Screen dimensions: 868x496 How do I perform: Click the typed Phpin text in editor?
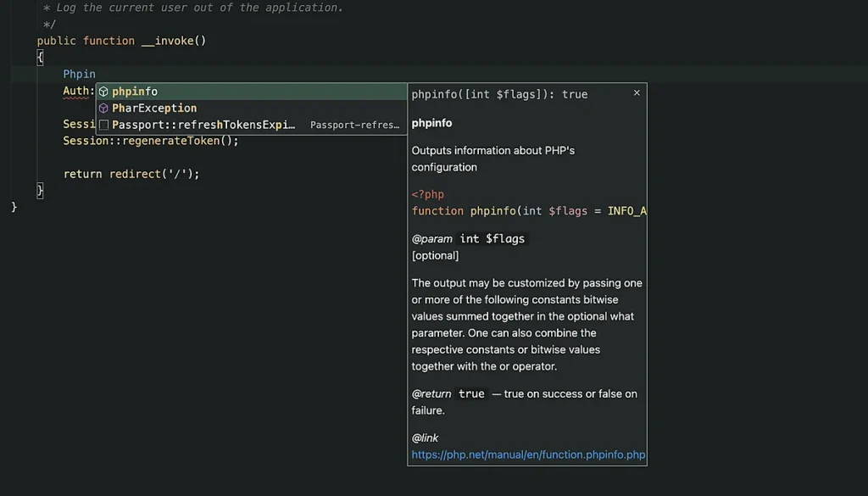[79, 73]
